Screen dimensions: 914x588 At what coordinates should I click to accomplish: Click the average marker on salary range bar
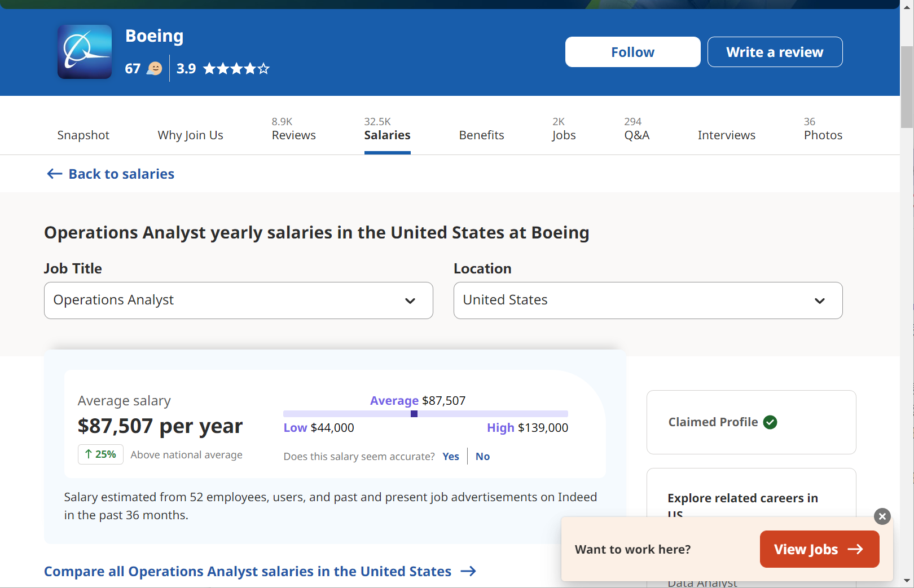pos(414,414)
